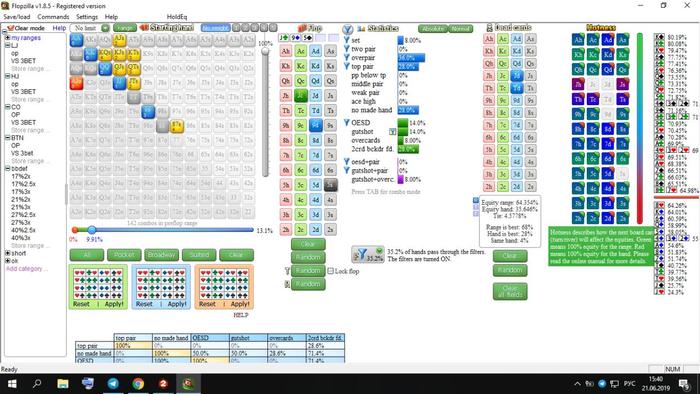Expand the short category

pyautogui.click(x=8, y=253)
